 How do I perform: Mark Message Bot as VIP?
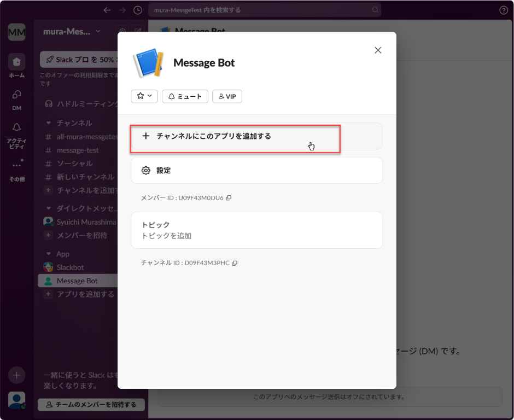[x=227, y=96]
